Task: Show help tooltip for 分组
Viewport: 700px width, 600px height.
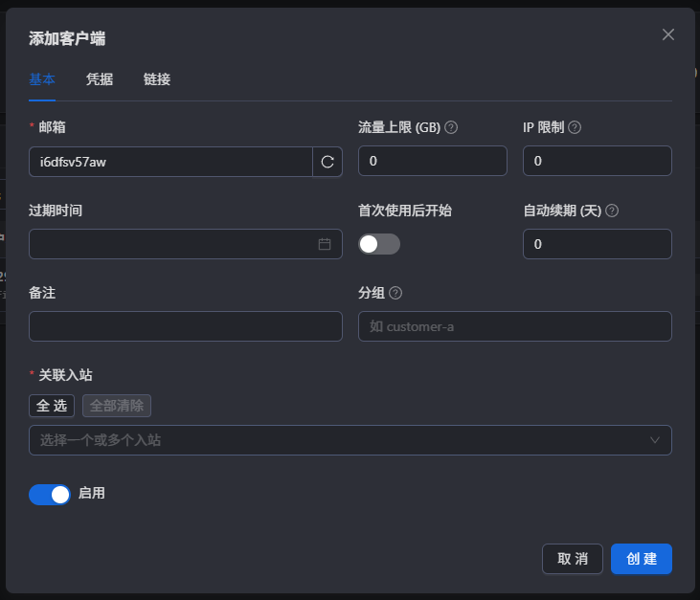Action: pyautogui.click(x=395, y=293)
